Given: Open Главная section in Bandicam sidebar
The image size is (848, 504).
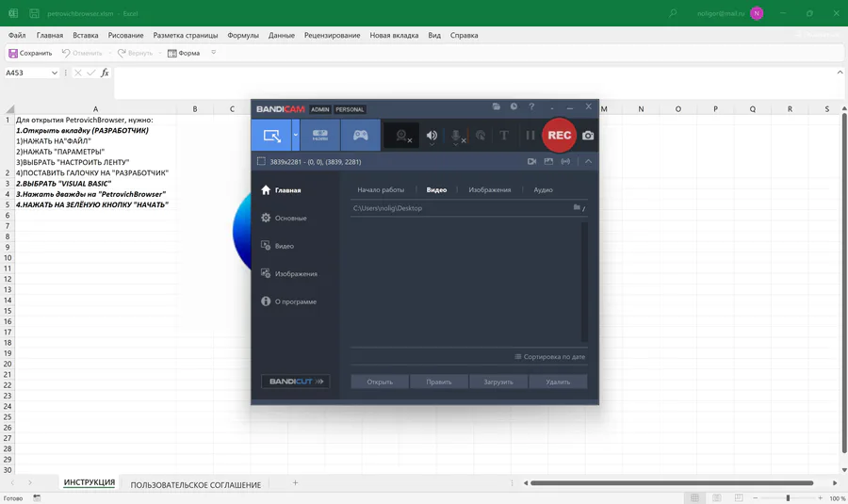Looking at the screenshot, I should pyautogui.click(x=281, y=190).
